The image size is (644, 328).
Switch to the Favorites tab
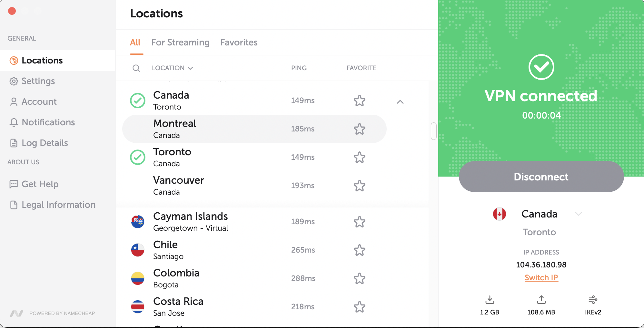(239, 43)
